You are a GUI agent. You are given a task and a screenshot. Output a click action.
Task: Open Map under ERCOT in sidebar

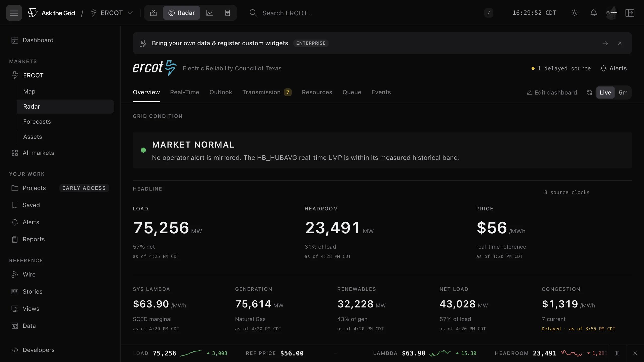(65, 92)
